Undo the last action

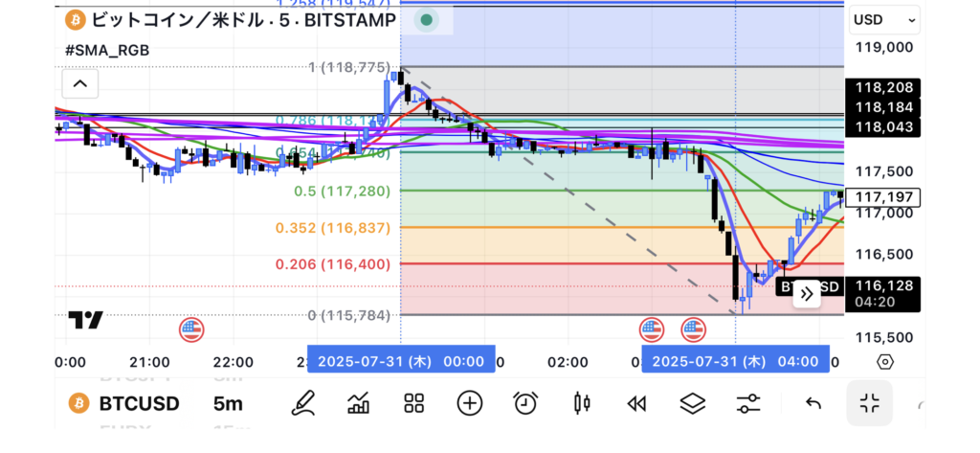[x=813, y=403]
